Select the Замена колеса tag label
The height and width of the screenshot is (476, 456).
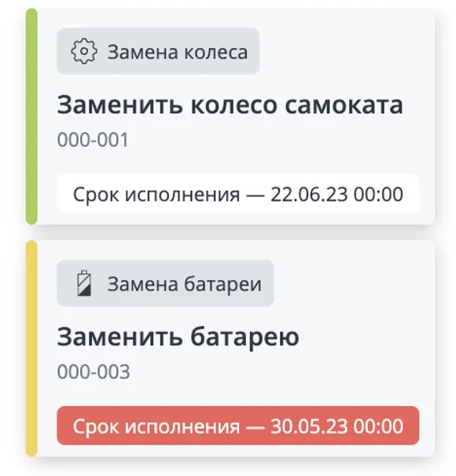tap(158, 51)
